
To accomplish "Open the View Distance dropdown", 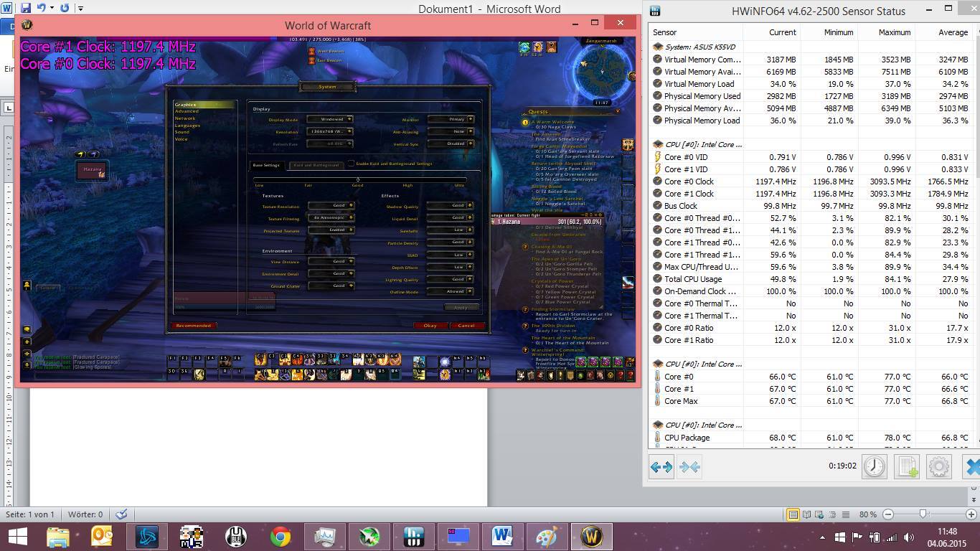I will point(331,261).
